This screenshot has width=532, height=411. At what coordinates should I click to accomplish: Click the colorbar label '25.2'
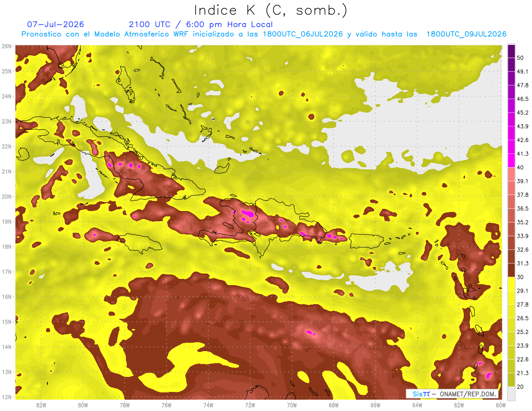[523, 332]
